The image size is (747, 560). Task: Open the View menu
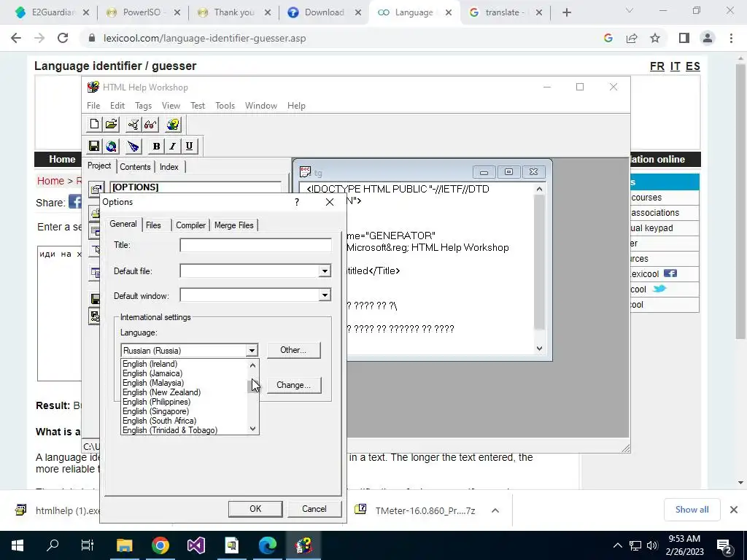[x=171, y=106]
